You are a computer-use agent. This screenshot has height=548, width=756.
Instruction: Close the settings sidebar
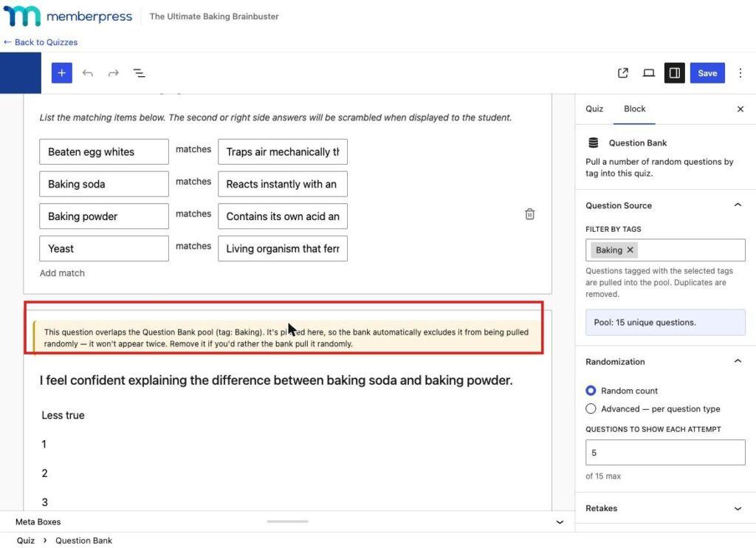(x=740, y=109)
